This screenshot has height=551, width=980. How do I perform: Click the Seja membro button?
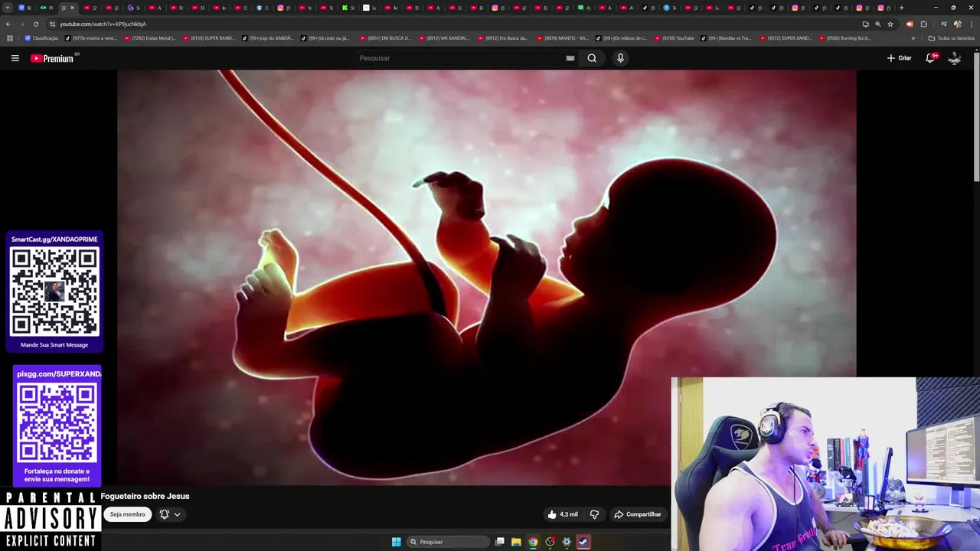[127, 514]
